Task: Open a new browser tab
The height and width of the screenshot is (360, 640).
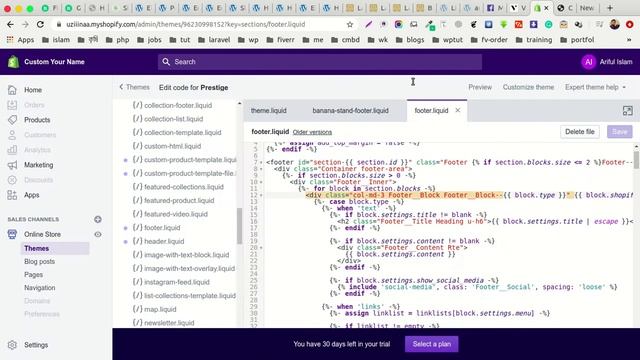Action: 610,8
